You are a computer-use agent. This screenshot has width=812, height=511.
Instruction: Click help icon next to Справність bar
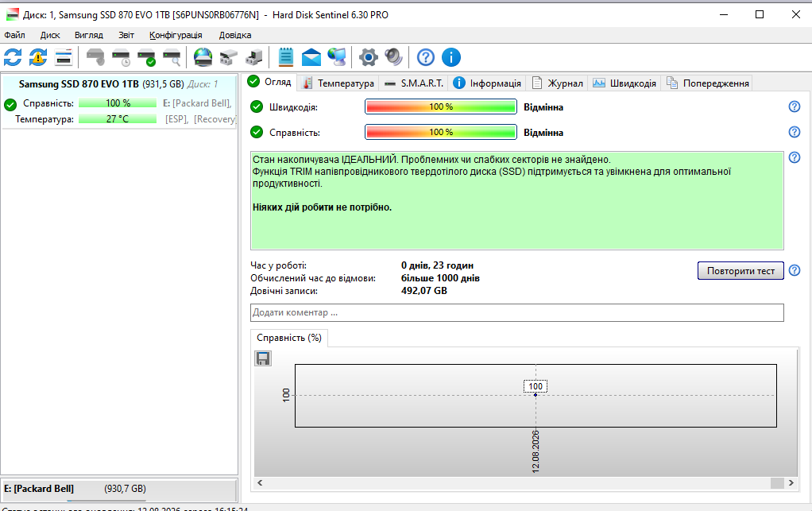pyautogui.click(x=795, y=132)
